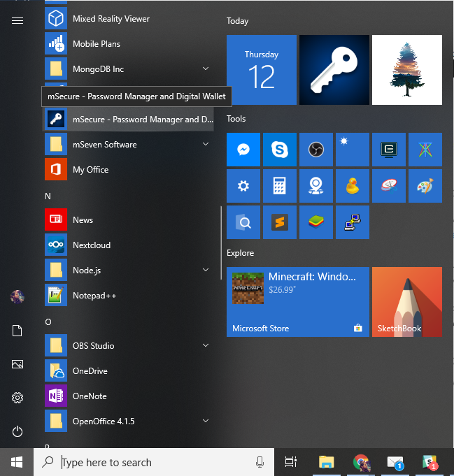Image resolution: width=454 pixels, height=476 pixels.
Task: Launch the Cyberduck yellow duck tile
Action: coord(353,186)
